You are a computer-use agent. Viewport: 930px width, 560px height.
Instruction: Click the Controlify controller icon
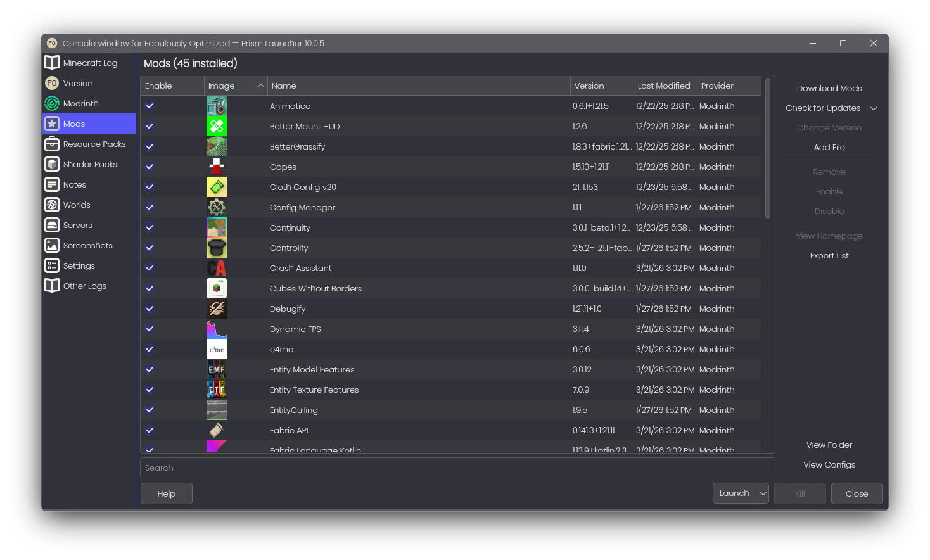(x=217, y=248)
